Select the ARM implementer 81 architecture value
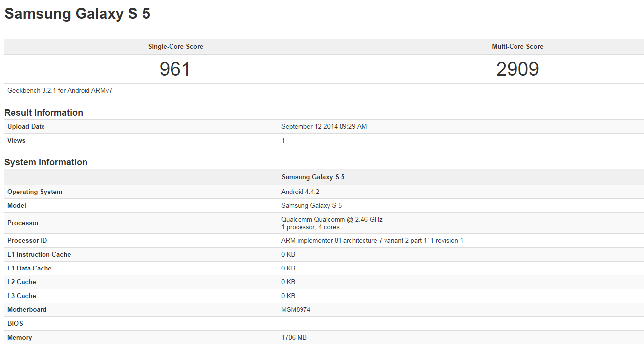Viewport: 644px width, 347px height. pyautogui.click(x=372, y=241)
